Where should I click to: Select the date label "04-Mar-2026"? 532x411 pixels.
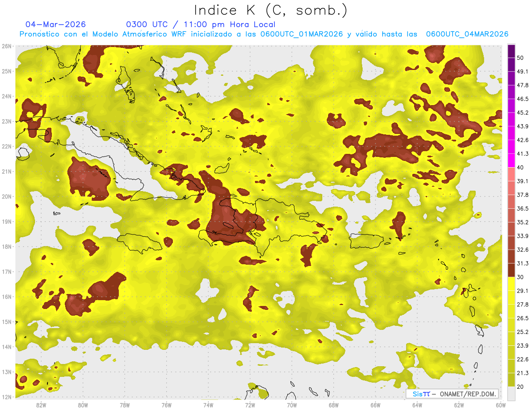56,24
